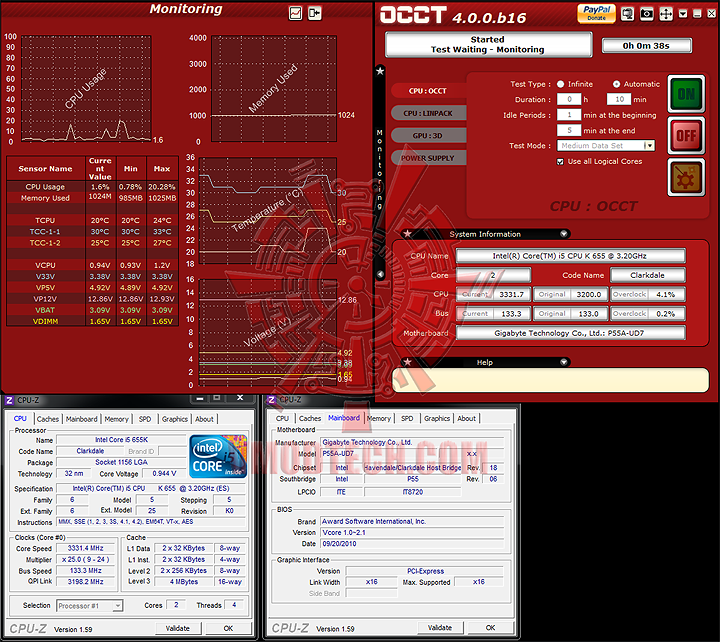Click the TCC-1-1 sensor row name

(45, 232)
